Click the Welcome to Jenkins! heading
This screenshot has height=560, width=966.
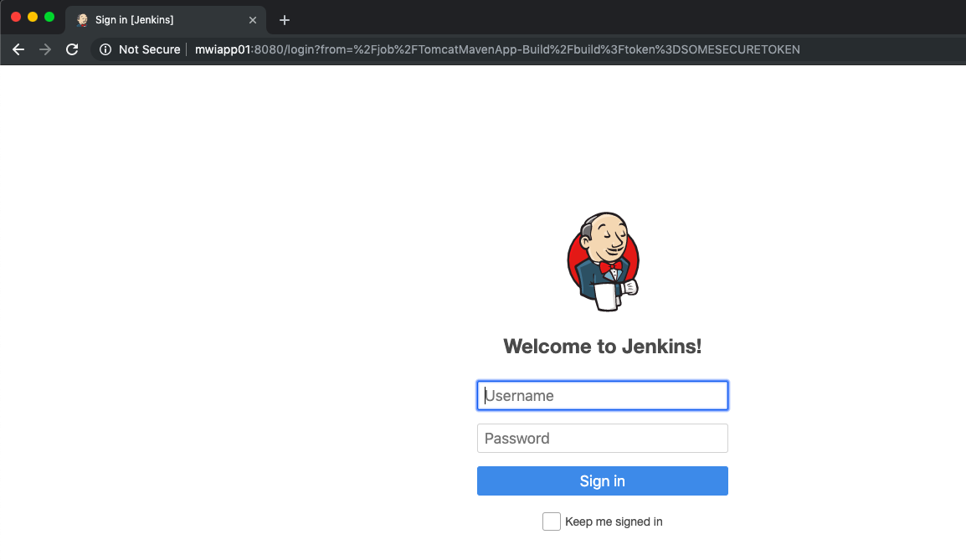click(x=603, y=347)
